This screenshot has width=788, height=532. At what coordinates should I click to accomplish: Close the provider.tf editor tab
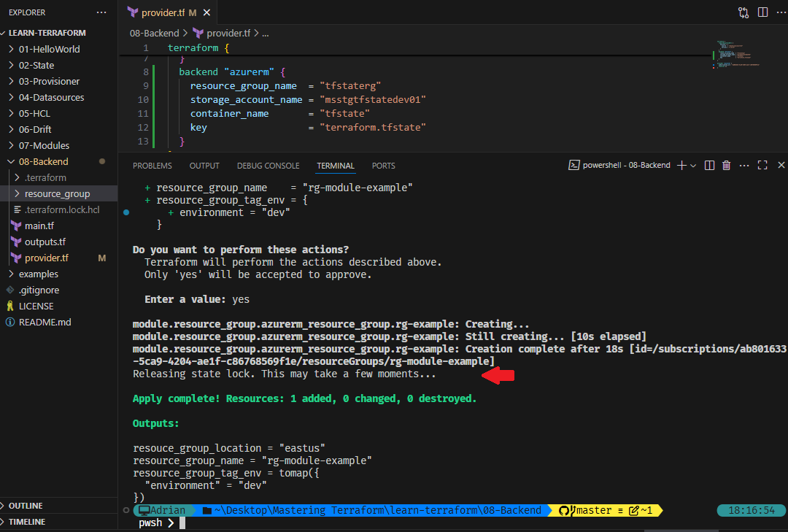206,12
